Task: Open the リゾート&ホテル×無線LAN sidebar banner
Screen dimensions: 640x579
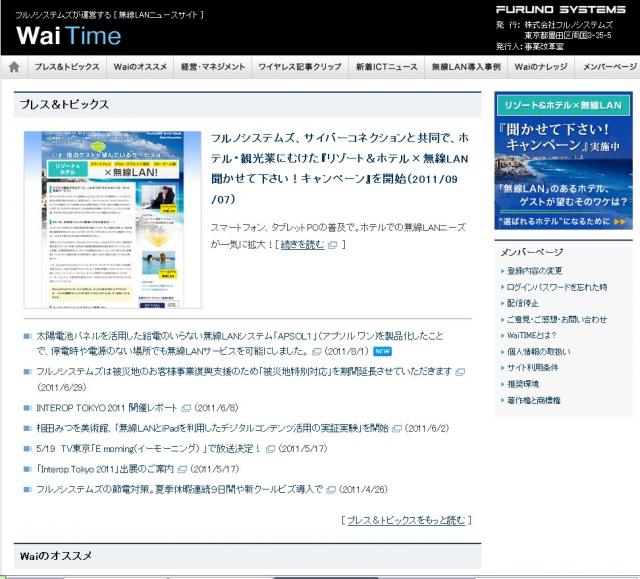Action: 564,161
